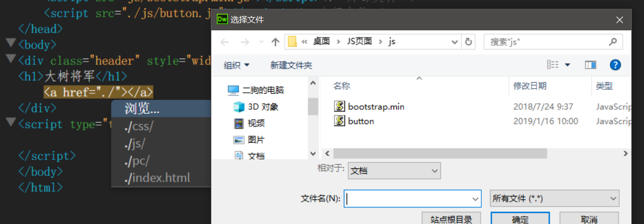Viewport: 644px width, 224px height.
Task: Open the 相对于 文档 dropdown
Action: point(394,170)
